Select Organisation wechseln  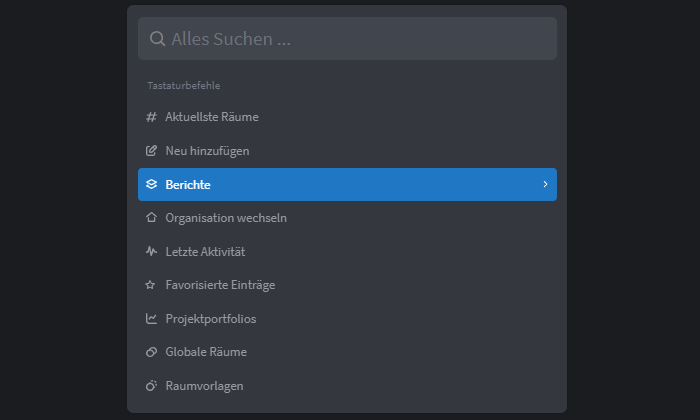tap(347, 218)
